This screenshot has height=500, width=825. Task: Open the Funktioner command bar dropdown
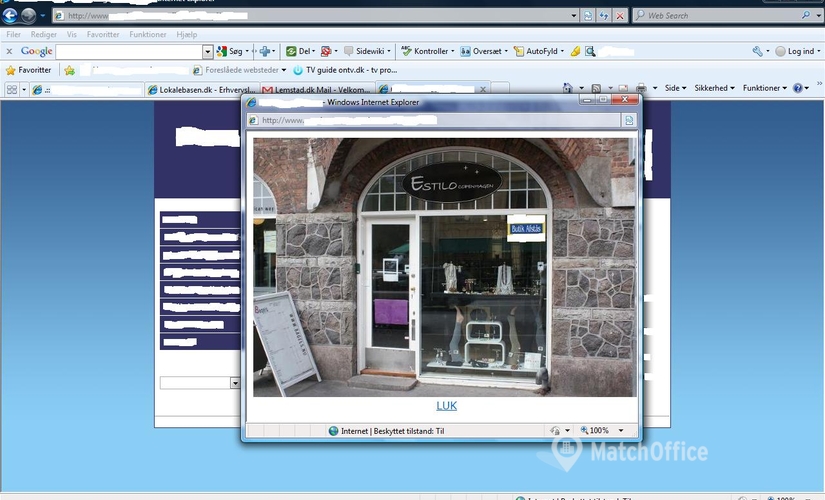[x=764, y=88]
